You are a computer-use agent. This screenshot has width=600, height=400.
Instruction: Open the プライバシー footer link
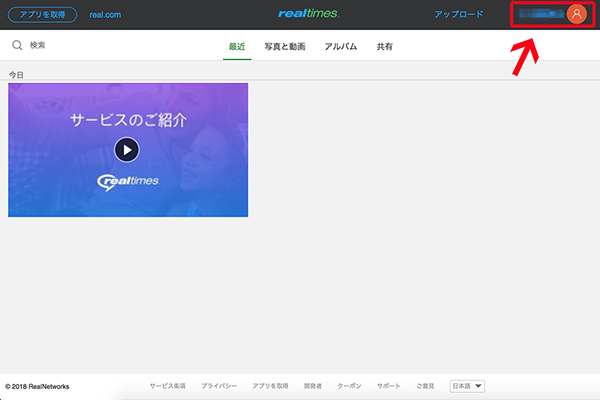click(x=219, y=386)
